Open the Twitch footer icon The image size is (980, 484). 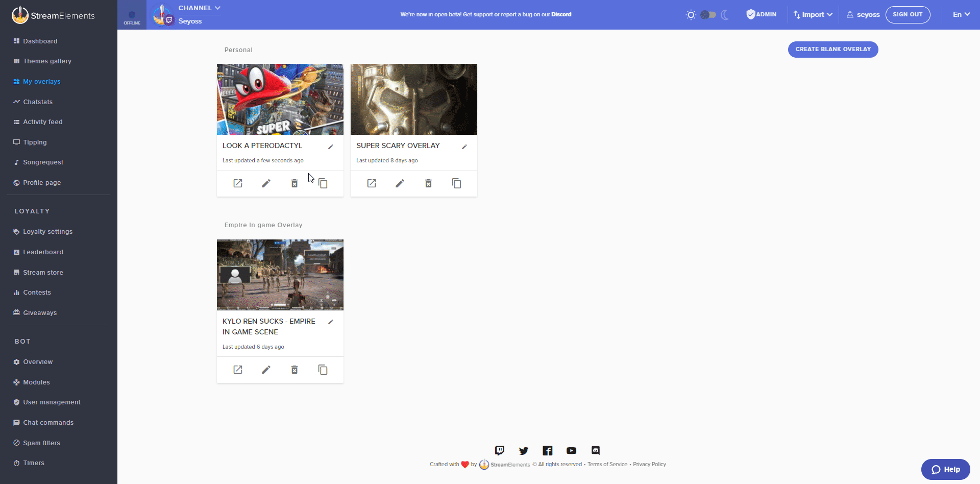coord(500,450)
